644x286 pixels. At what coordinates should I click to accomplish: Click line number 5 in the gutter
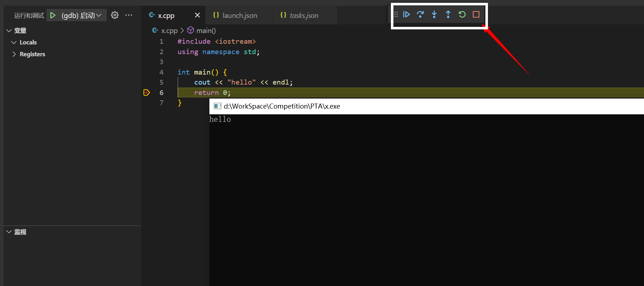click(161, 82)
